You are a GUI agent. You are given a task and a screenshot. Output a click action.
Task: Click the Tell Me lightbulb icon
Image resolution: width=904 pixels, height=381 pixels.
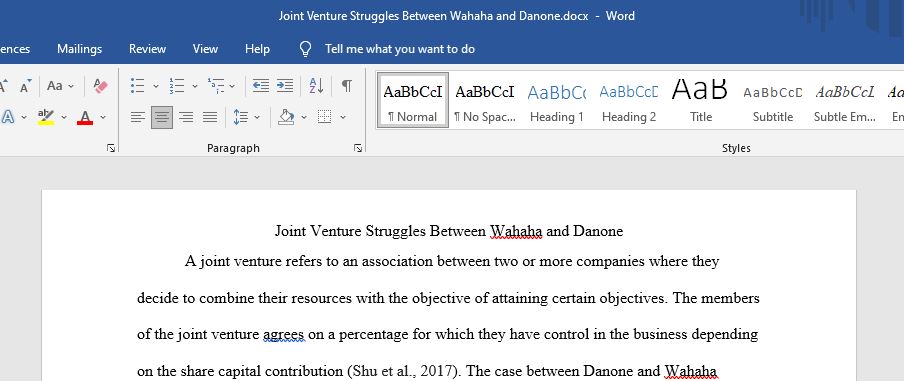pyautogui.click(x=306, y=49)
